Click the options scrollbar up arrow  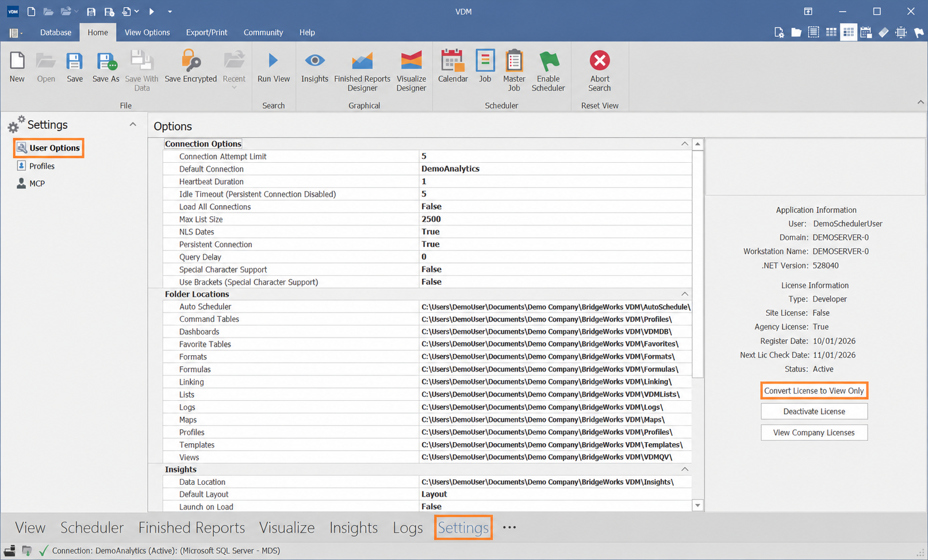click(697, 144)
